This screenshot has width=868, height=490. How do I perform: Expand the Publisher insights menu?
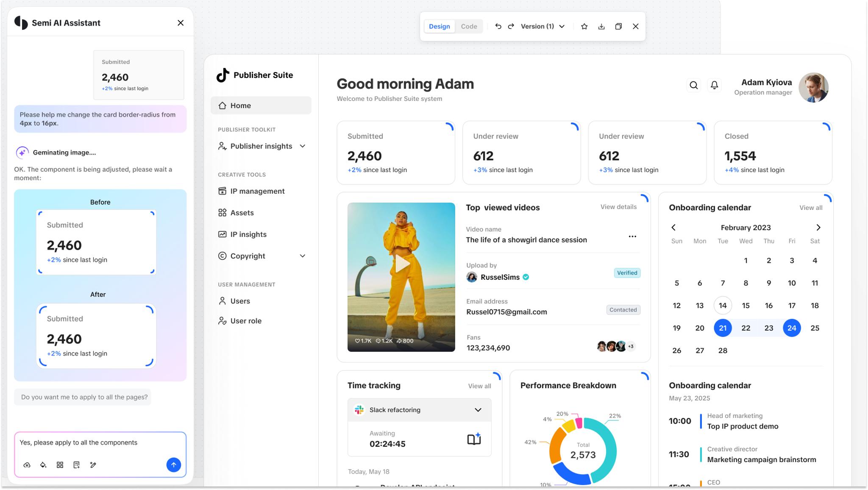click(303, 146)
